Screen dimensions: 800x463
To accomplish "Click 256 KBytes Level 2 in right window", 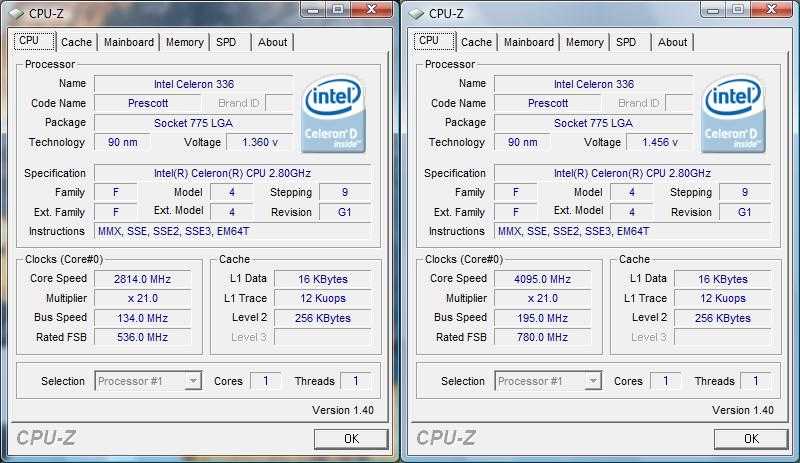I will pos(723,318).
